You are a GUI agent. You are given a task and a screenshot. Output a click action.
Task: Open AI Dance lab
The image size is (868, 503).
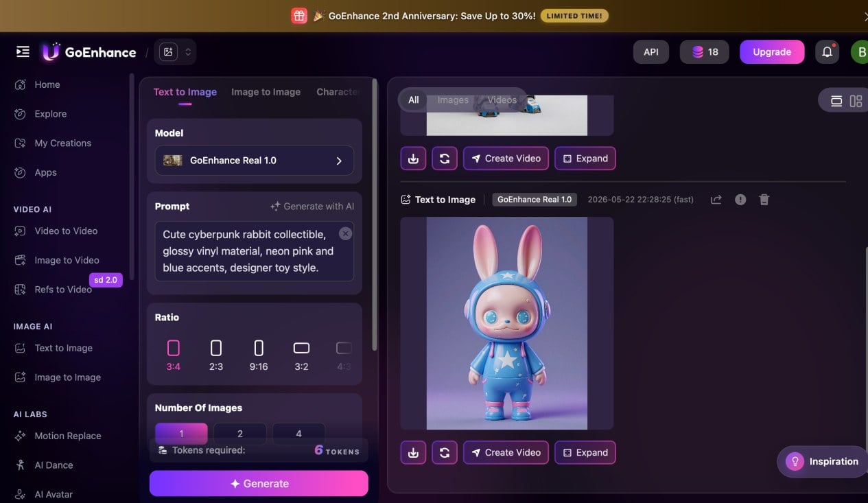[x=54, y=465]
